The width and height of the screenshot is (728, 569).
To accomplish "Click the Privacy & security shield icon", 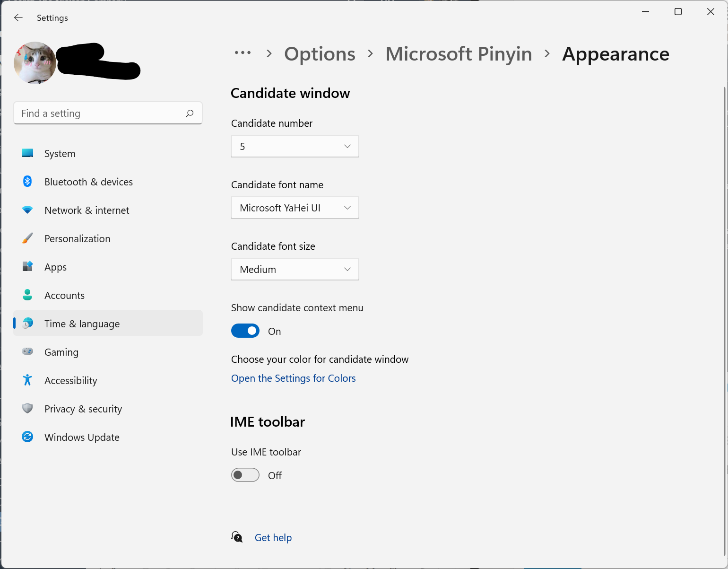I will click(27, 408).
